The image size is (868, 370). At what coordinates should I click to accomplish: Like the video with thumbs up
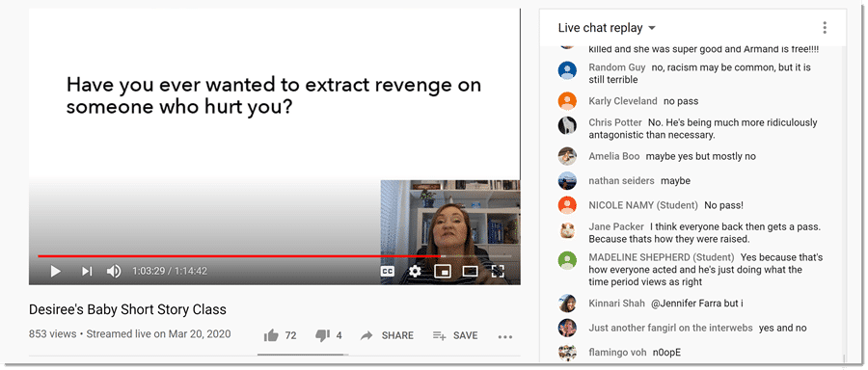[280, 335]
